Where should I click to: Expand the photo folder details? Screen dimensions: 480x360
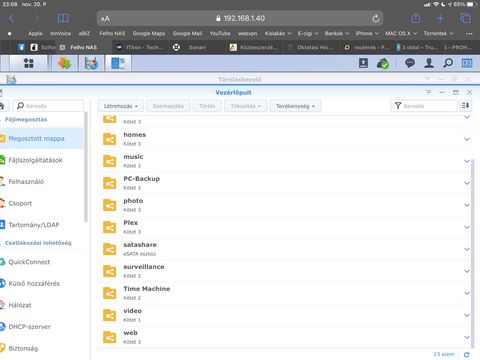tap(467, 205)
